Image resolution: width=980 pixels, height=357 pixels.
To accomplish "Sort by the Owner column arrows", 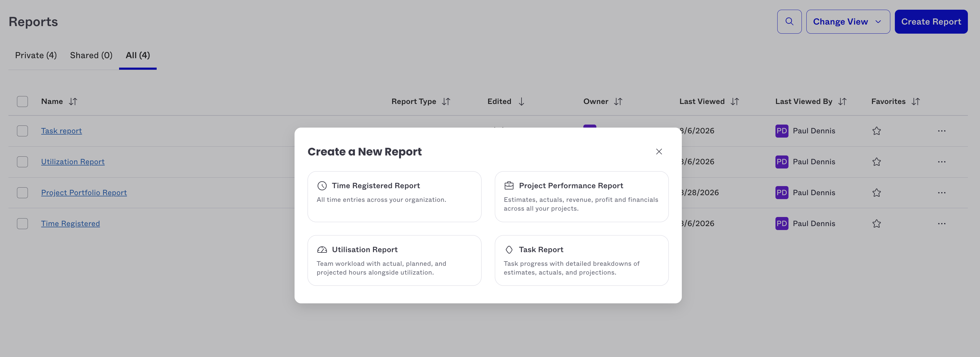I will [x=618, y=102].
